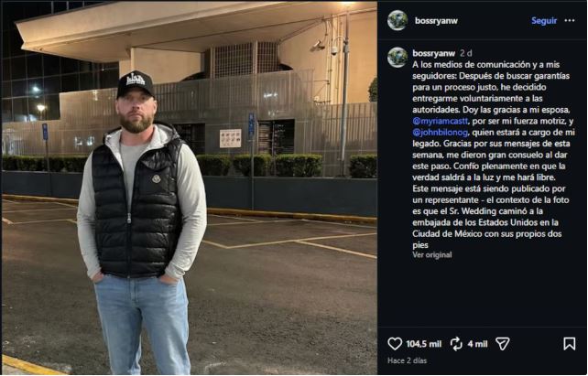Click bossryanw profile picture in the header
Screen dimensions: 588x376
[x=397, y=20]
